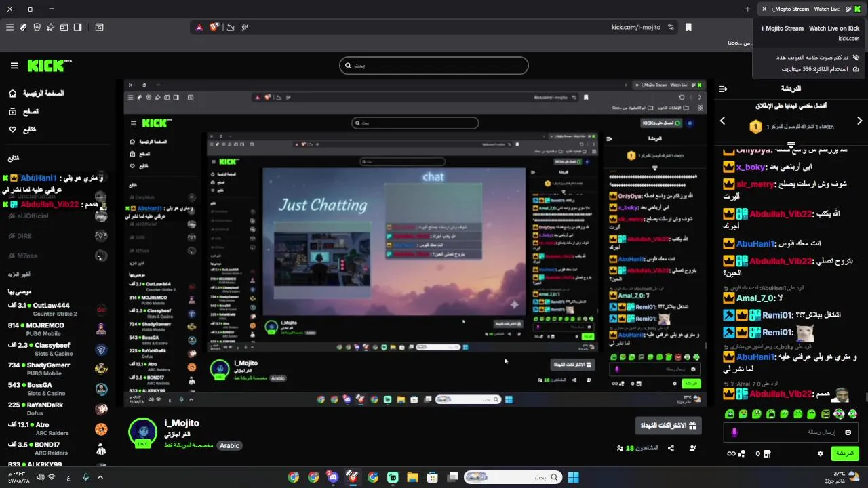Show hidden system tray icons chevron
Image resolution: width=868 pixels, height=488 pixels.
coord(100,477)
